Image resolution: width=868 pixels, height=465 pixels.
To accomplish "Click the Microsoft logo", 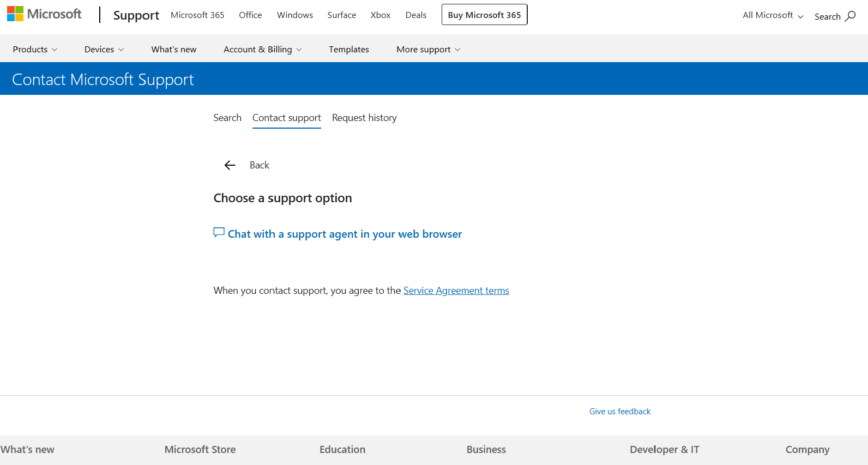I will coord(44,14).
